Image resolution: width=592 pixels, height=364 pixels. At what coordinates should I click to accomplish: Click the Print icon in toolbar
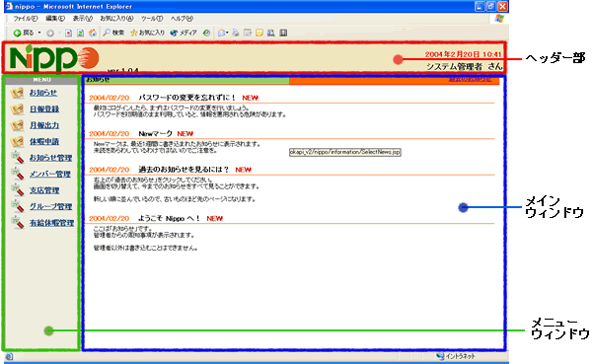[236, 33]
